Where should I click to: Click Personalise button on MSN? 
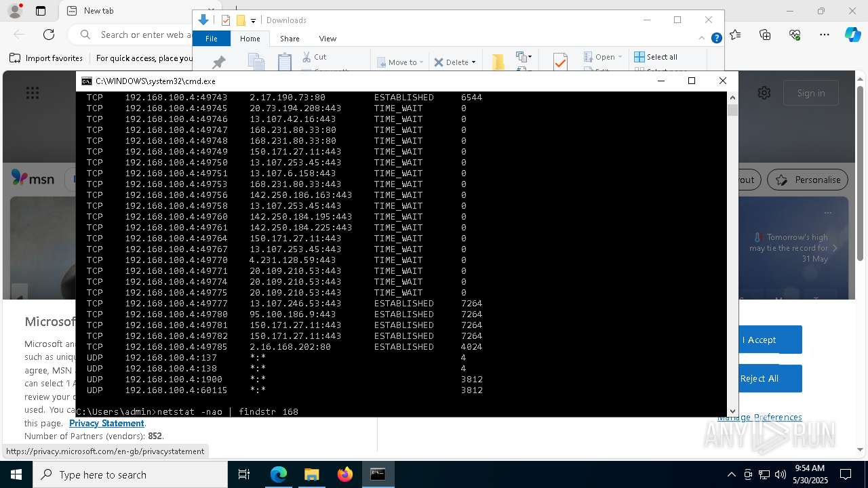(x=808, y=180)
